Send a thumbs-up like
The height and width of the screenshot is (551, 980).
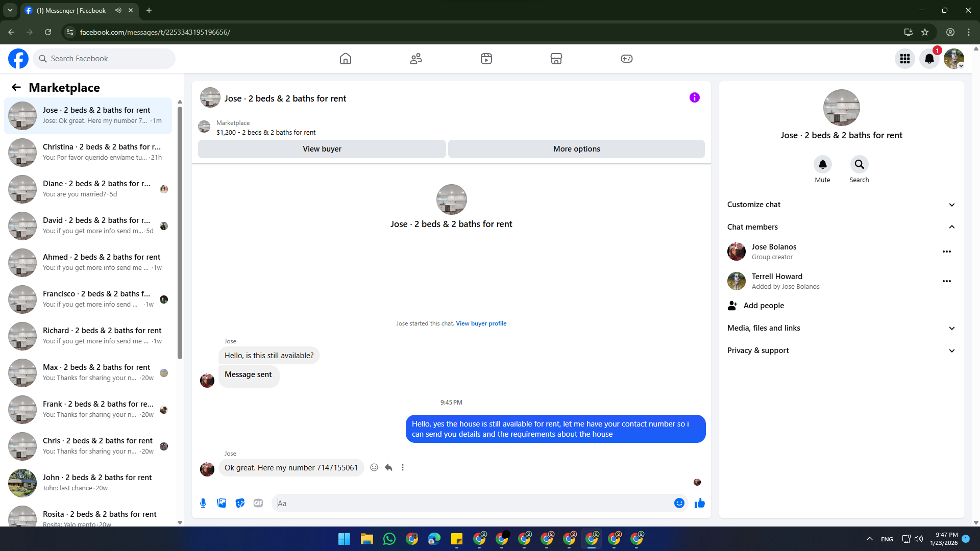pos(700,503)
